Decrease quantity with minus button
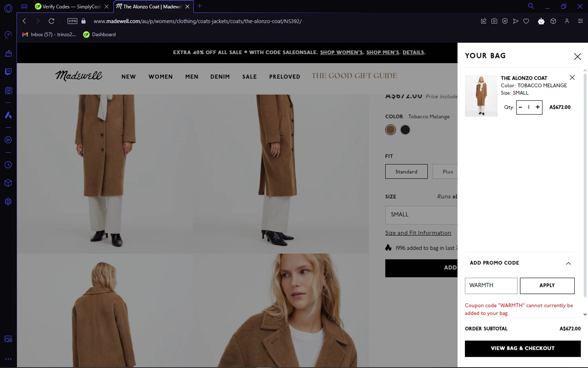The image size is (588, 368). 521,107
